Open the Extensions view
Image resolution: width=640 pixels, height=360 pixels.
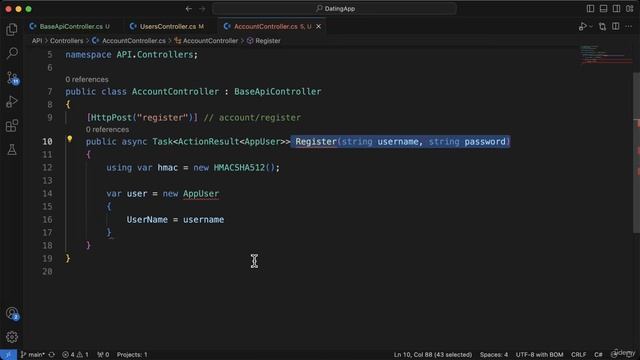point(12,126)
